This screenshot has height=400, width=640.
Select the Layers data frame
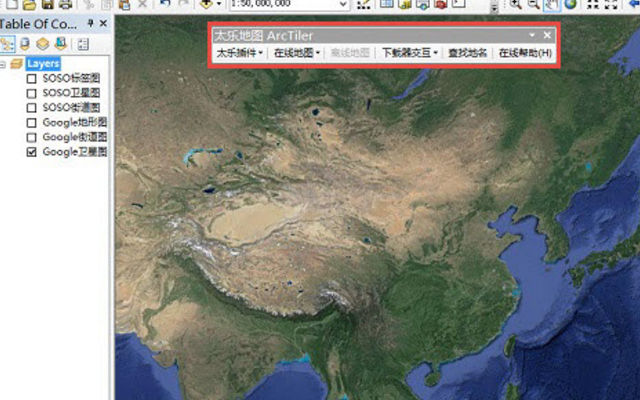coord(43,64)
